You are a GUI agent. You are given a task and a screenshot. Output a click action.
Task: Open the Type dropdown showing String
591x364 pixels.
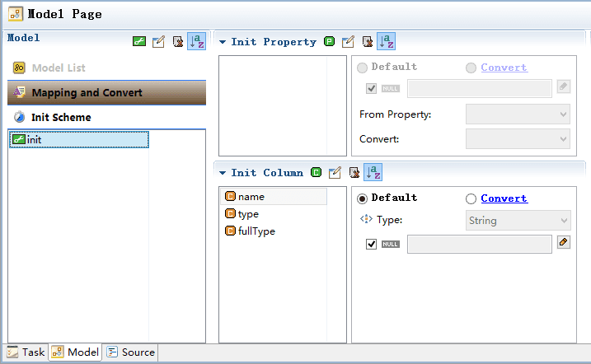[518, 221]
